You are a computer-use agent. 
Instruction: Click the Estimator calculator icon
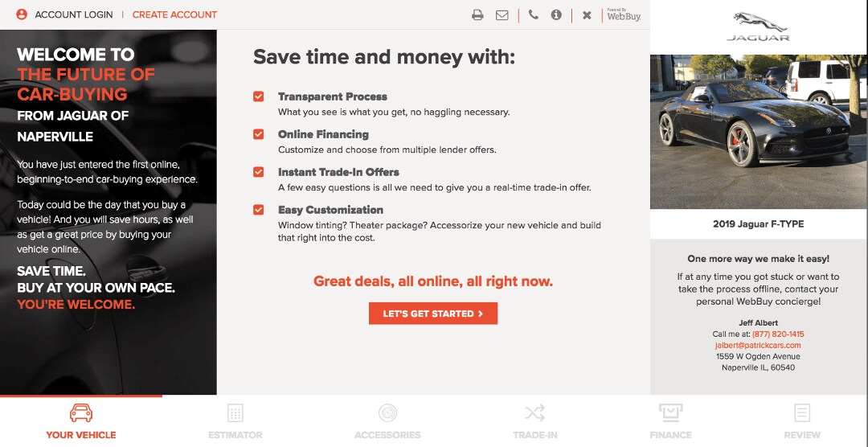coord(235,412)
